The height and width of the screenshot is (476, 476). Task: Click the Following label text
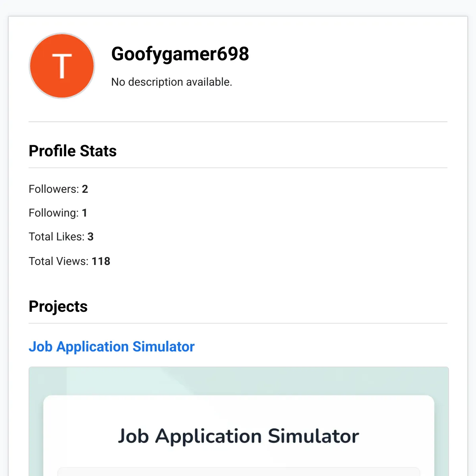(x=54, y=213)
